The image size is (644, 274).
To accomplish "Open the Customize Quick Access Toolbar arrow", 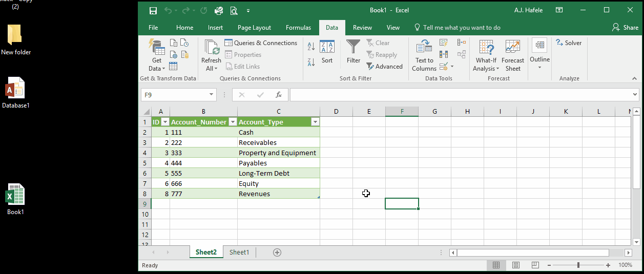I will pos(248,10).
